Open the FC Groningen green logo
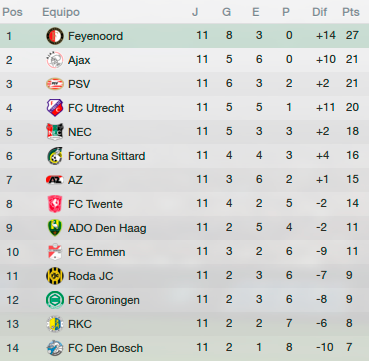Viewport: 369px width, 361px height. pos(55,300)
